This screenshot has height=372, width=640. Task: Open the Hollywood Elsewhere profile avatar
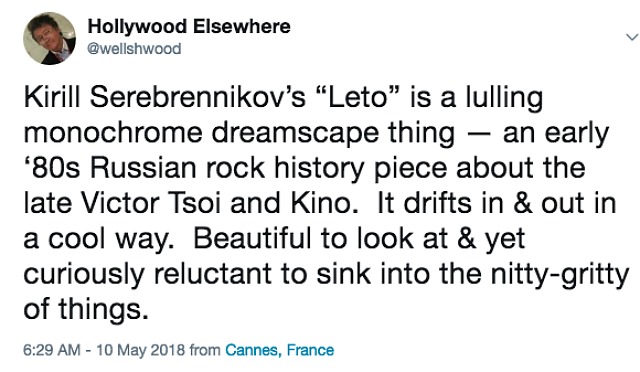point(49,38)
